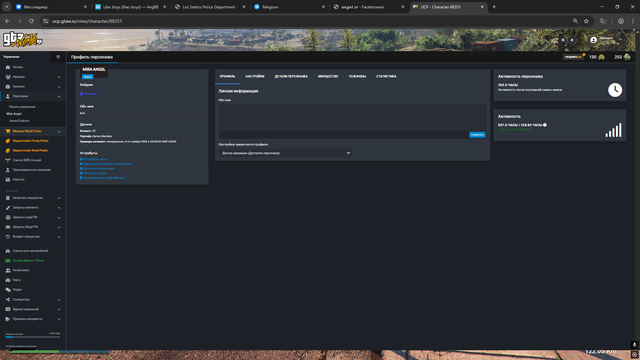Viewport: 640px width, 360px height.
Task: Open the Статистика tab
Action: click(x=386, y=76)
